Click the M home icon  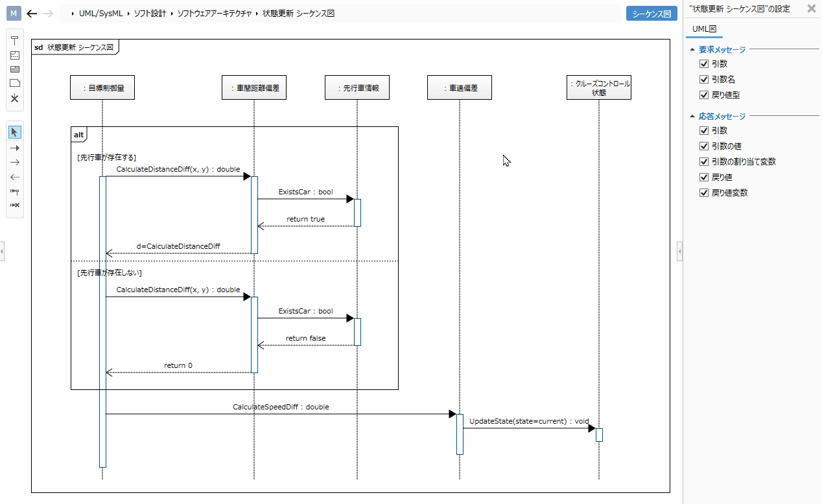point(14,14)
